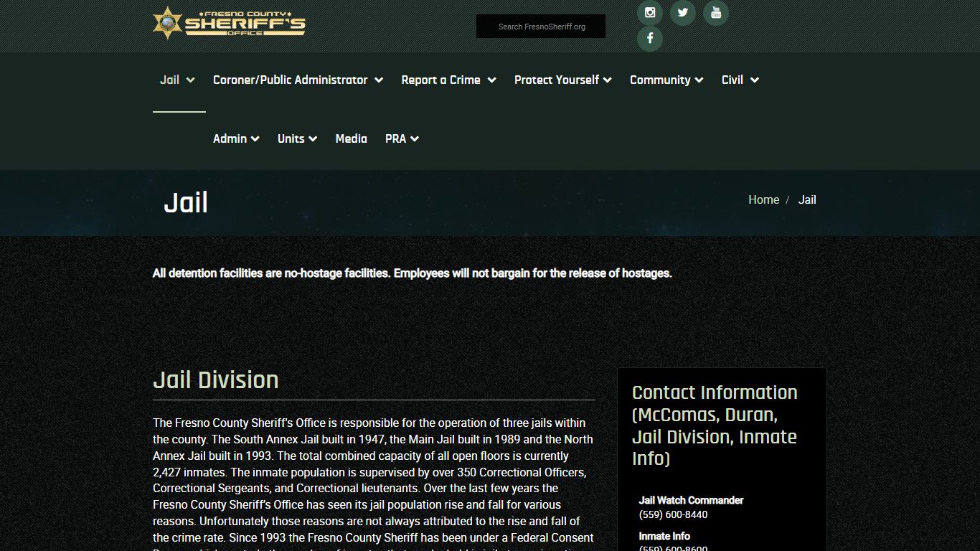Open the PRA dropdown menu
This screenshot has height=551, width=980.
click(x=402, y=138)
